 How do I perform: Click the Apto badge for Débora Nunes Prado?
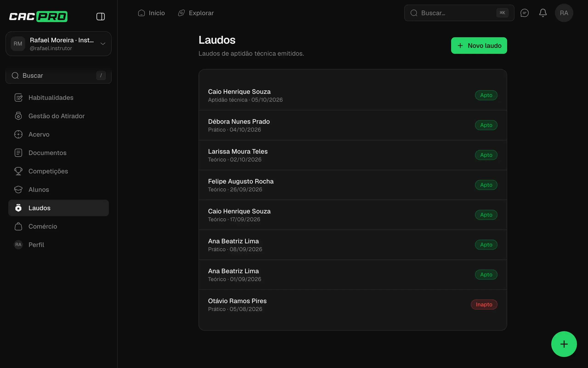pyautogui.click(x=486, y=125)
